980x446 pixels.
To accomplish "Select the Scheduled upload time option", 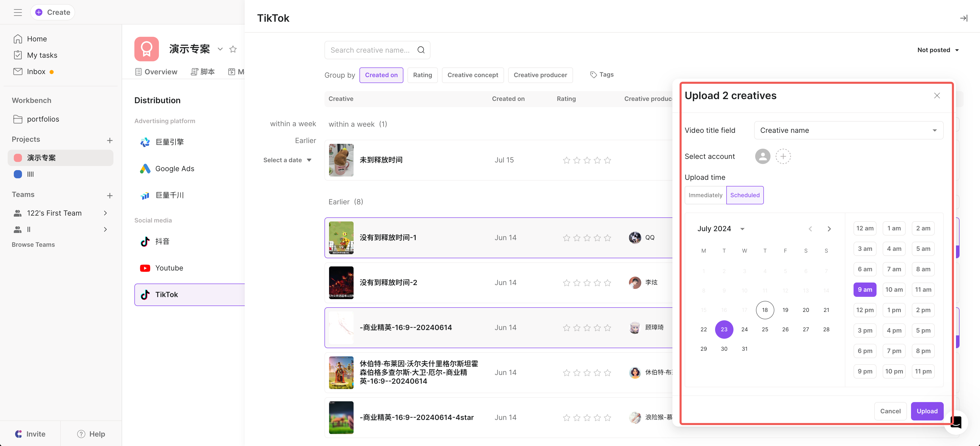I will 744,195.
